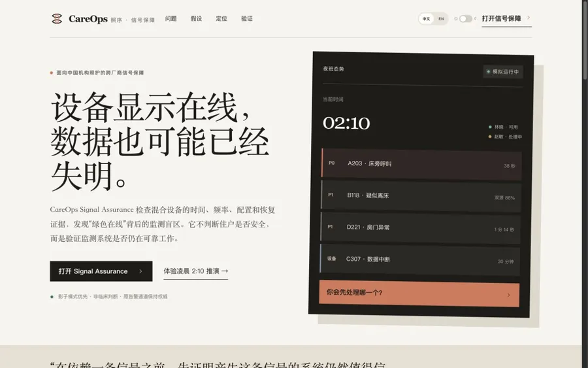
Task: Click the 当前时间 label
Action: [333, 99]
